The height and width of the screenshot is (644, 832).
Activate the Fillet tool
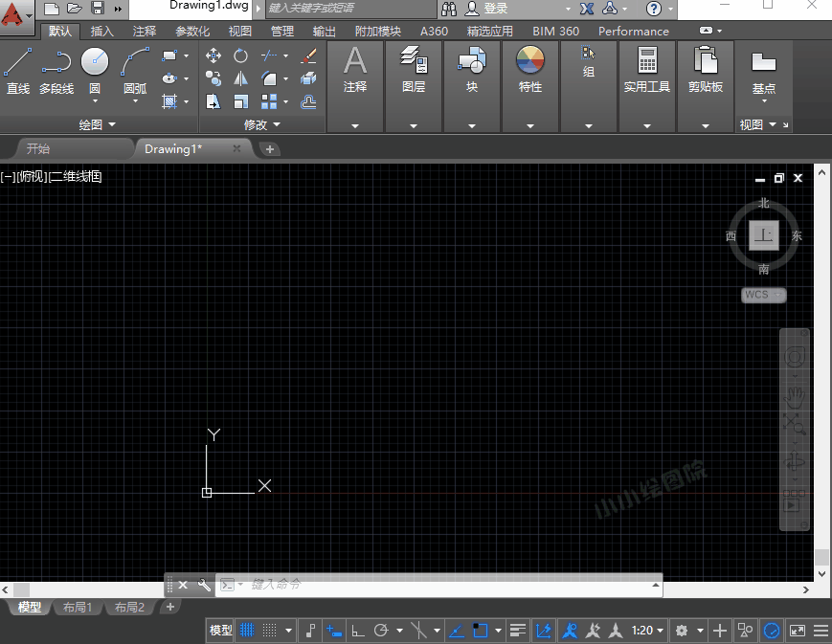269,78
